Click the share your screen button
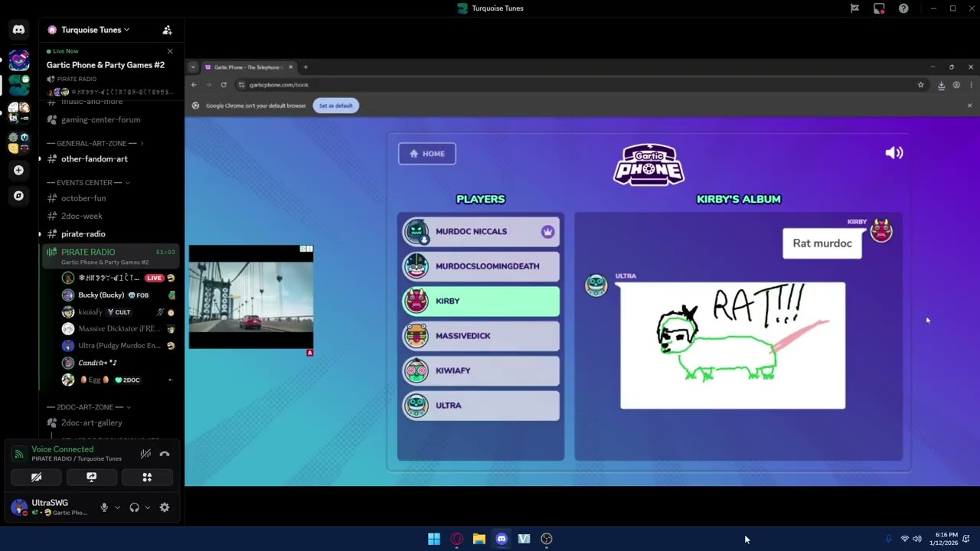The height and width of the screenshot is (551, 980). click(x=92, y=477)
